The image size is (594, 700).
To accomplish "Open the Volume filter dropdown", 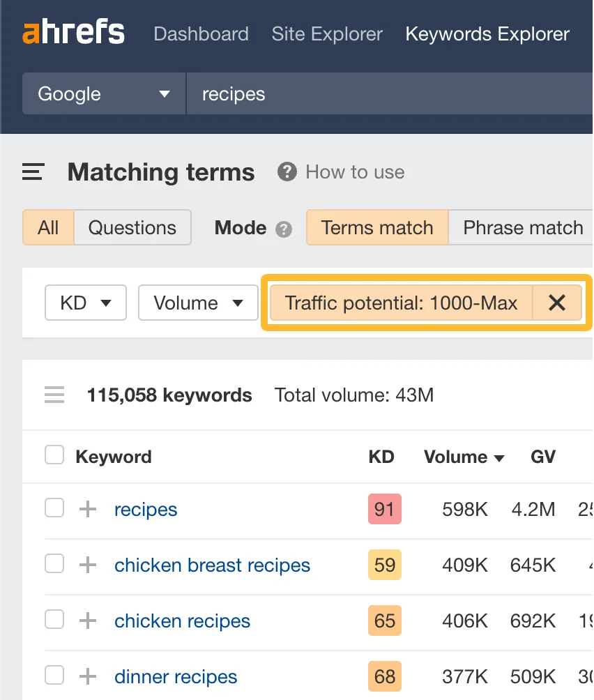I will point(198,303).
